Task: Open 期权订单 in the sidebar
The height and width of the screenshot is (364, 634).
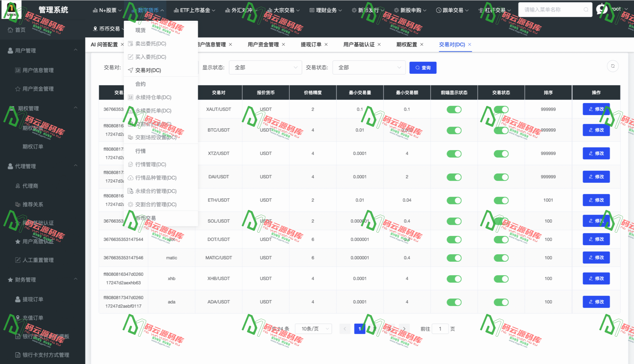Action: [x=33, y=147]
